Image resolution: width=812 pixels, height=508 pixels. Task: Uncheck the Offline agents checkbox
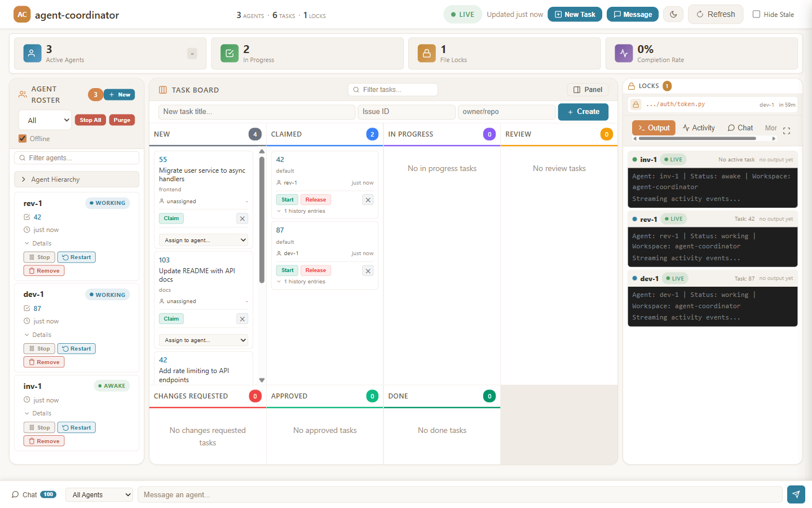23,138
